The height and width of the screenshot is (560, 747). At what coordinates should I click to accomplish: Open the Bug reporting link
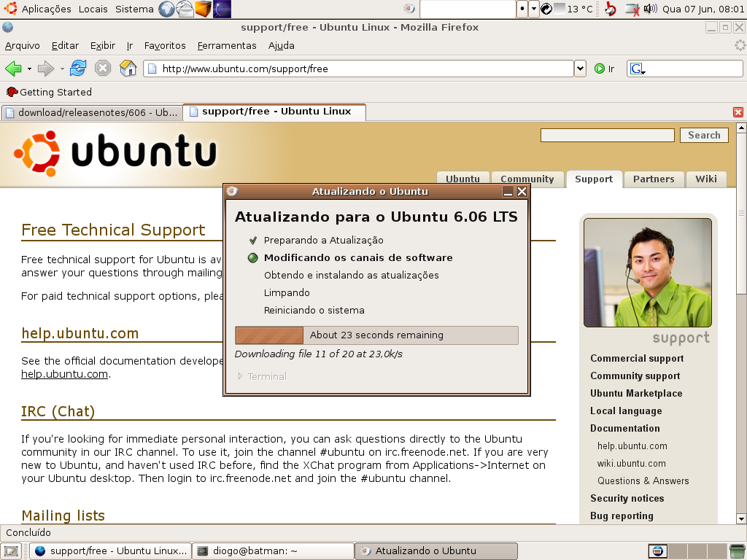click(622, 516)
